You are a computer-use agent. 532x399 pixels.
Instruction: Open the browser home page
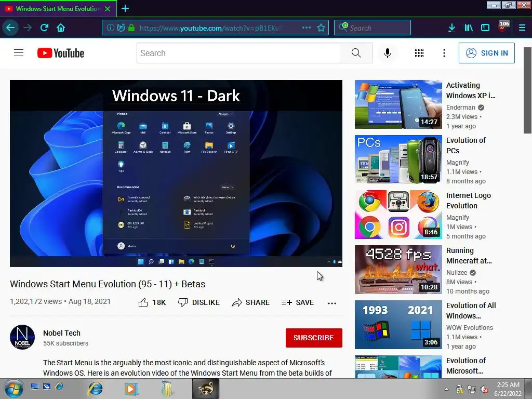pos(61,28)
